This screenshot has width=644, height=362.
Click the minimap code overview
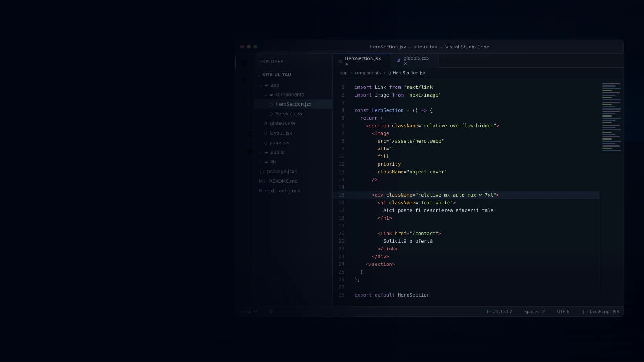pos(611,117)
